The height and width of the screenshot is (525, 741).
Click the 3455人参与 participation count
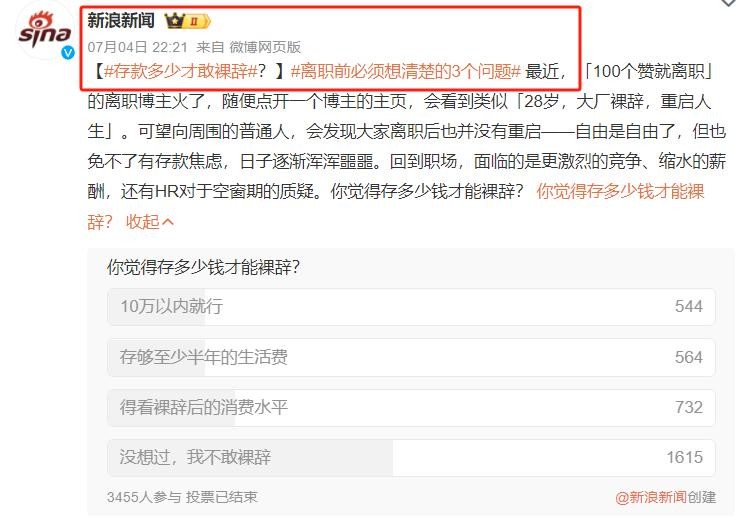pyautogui.click(x=144, y=497)
